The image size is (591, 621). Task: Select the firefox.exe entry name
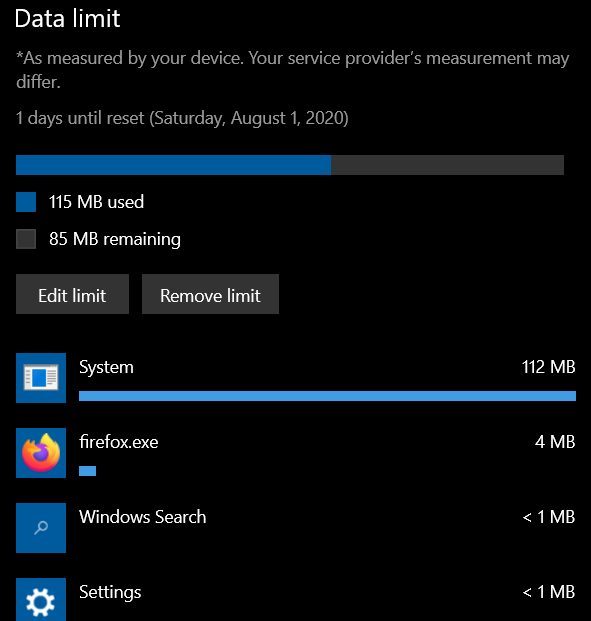click(118, 442)
